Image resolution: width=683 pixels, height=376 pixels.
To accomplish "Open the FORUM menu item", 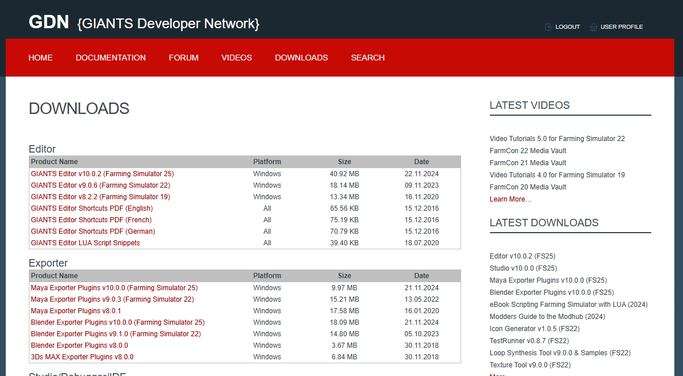I will click(183, 58).
